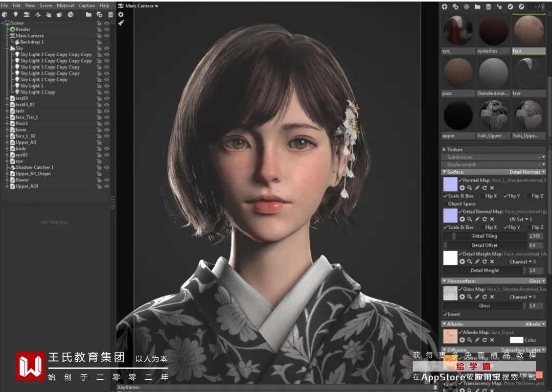
Task: Click the apply material to selection icon
Action: click(499, 7)
